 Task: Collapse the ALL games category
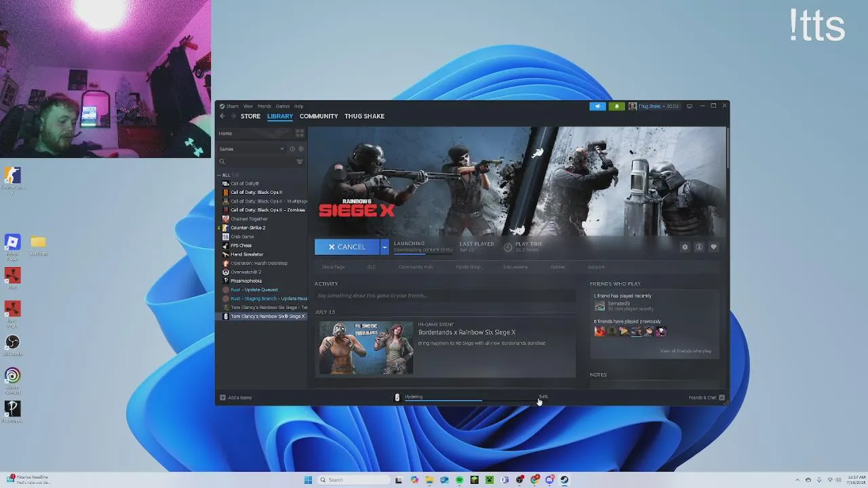(x=225, y=175)
